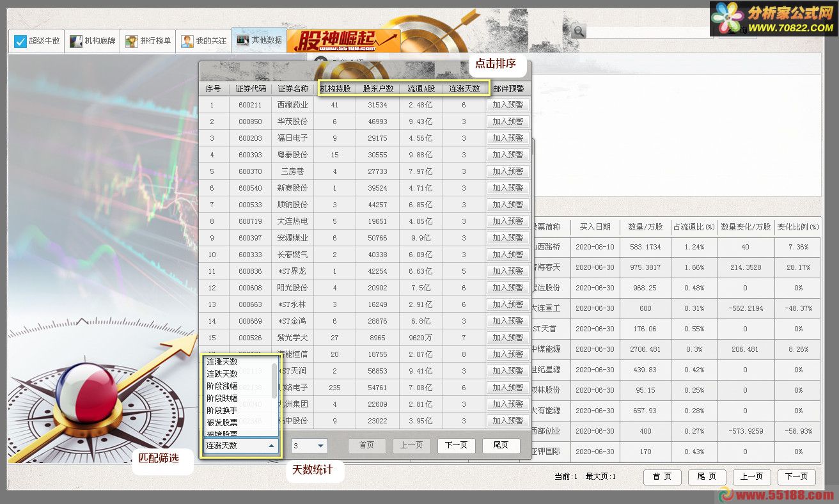Add 安源煤业 to the alert list
The width and height of the screenshot is (839, 504).
(508, 238)
